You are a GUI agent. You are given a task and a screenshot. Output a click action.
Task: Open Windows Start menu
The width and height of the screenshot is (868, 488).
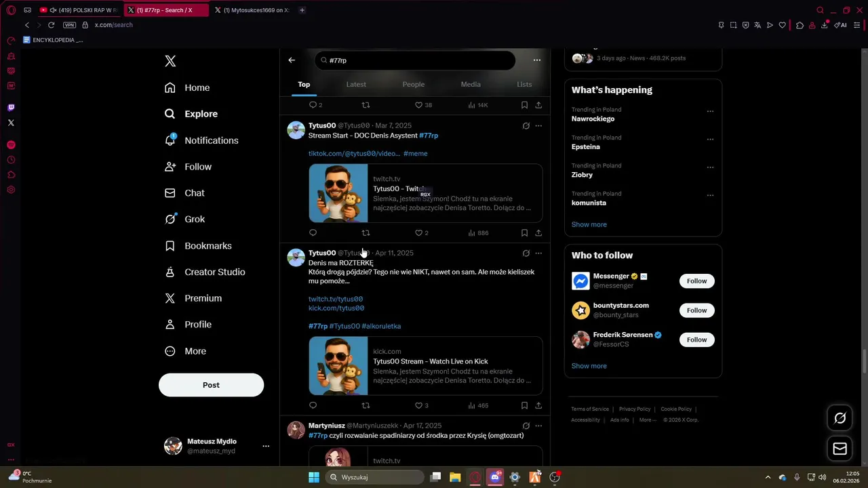[x=314, y=477]
